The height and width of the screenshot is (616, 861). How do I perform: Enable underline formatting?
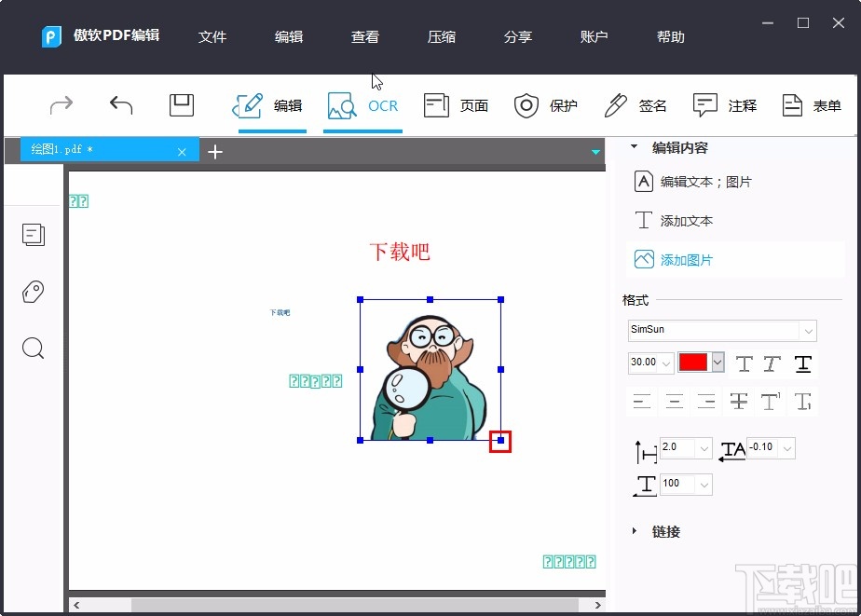point(803,363)
